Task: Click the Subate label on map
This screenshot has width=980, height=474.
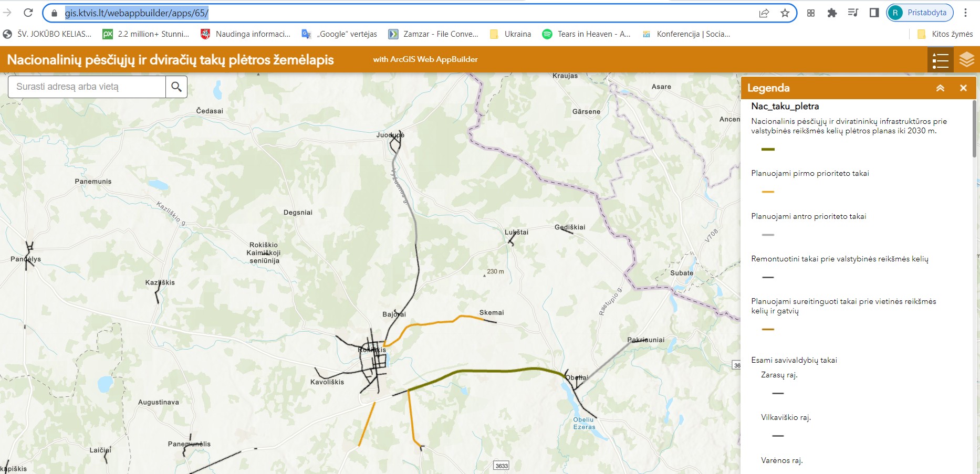Action: [682, 273]
